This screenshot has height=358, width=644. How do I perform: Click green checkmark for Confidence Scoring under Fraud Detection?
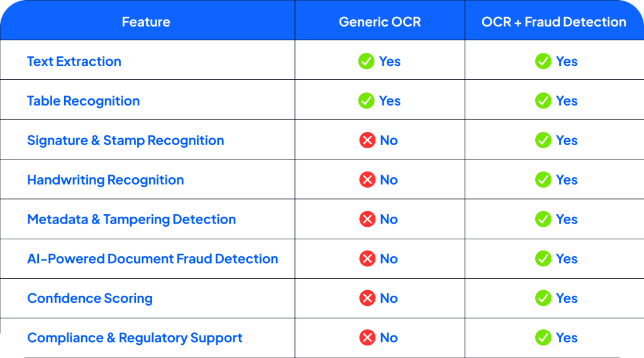[543, 298]
